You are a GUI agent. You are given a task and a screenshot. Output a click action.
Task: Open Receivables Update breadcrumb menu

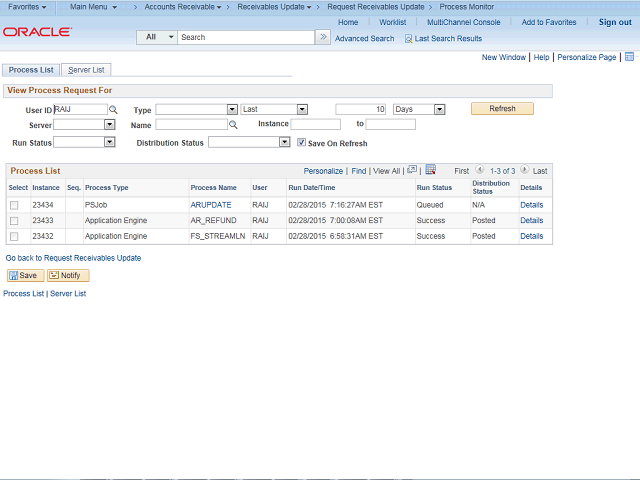pyautogui.click(x=274, y=7)
